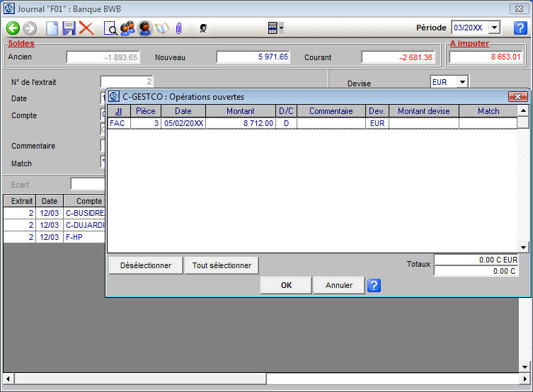Click the blue floppy disk save icon

tap(69, 28)
